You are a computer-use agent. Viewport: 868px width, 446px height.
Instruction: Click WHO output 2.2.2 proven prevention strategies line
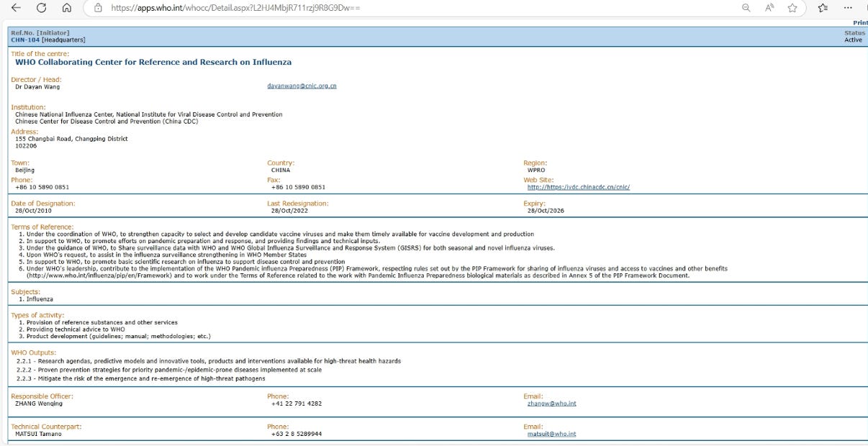pyautogui.click(x=169, y=370)
